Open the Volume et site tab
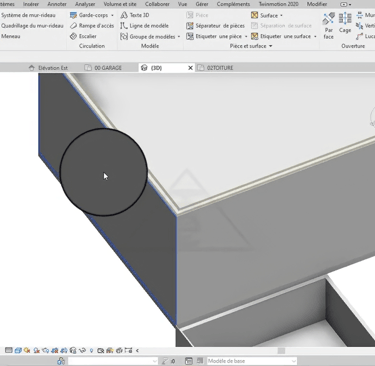 pos(120,4)
